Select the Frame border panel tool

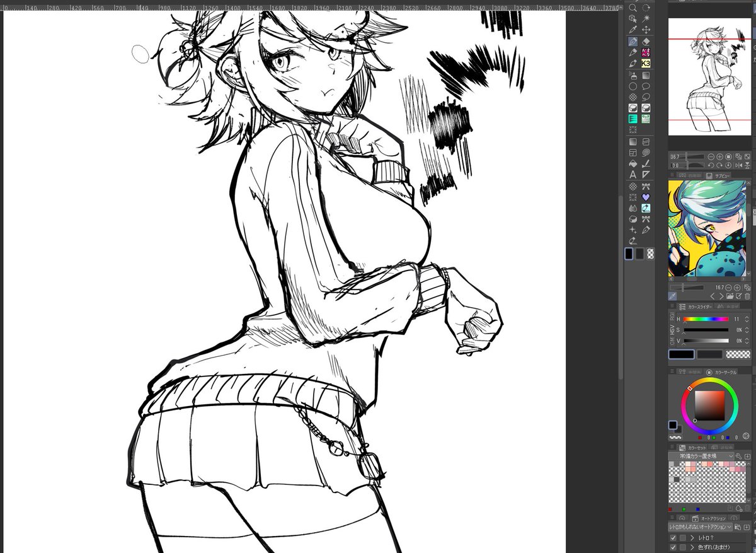[x=633, y=152]
